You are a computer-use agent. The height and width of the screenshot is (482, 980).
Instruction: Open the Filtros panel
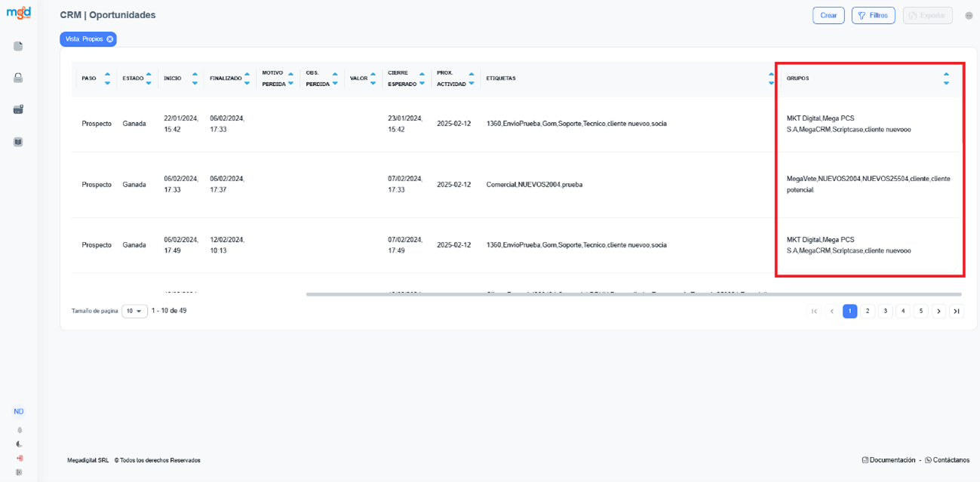tap(873, 15)
